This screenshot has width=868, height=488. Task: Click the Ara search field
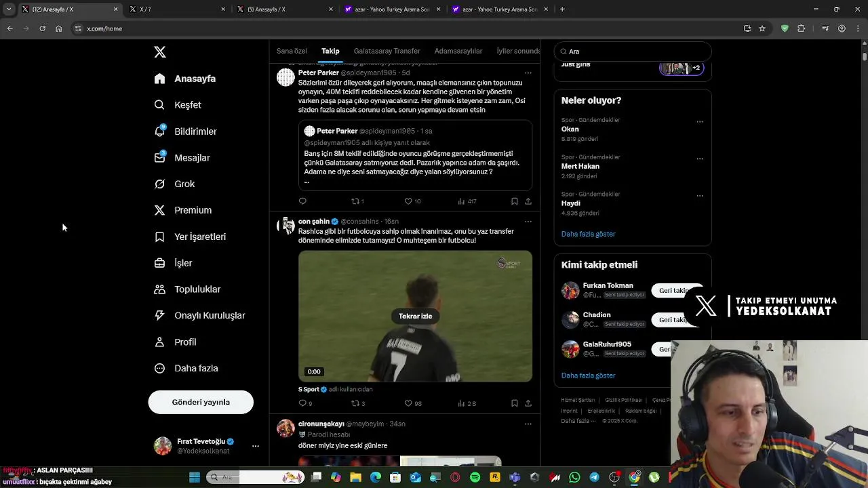click(633, 52)
